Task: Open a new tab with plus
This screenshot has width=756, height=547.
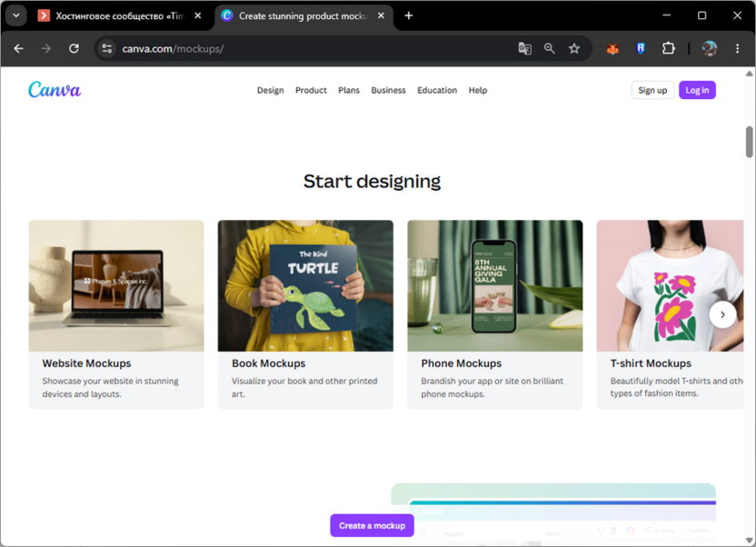Action: pos(409,16)
